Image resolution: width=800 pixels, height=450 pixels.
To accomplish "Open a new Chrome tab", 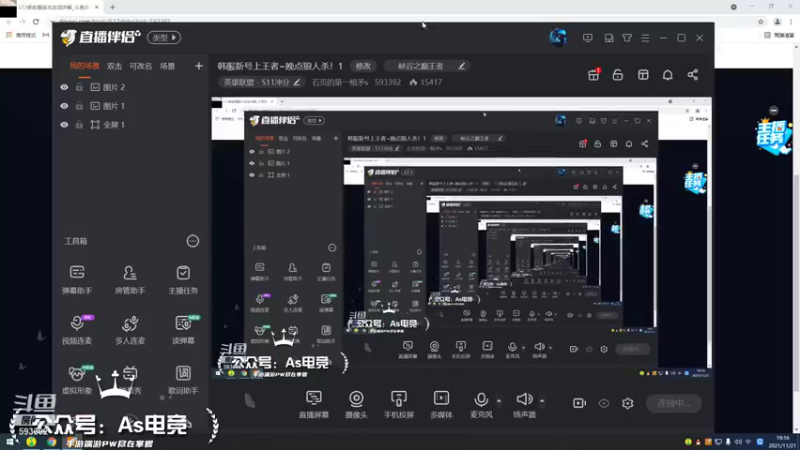I will pos(112,7).
